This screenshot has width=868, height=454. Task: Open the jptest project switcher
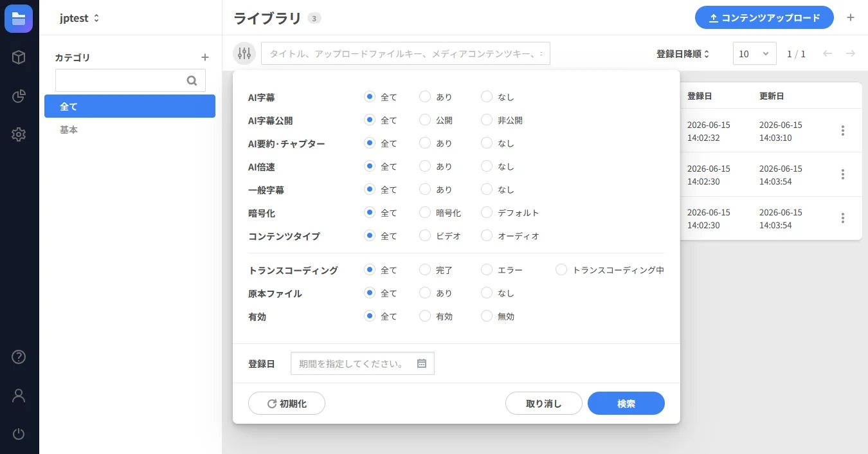coord(79,18)
